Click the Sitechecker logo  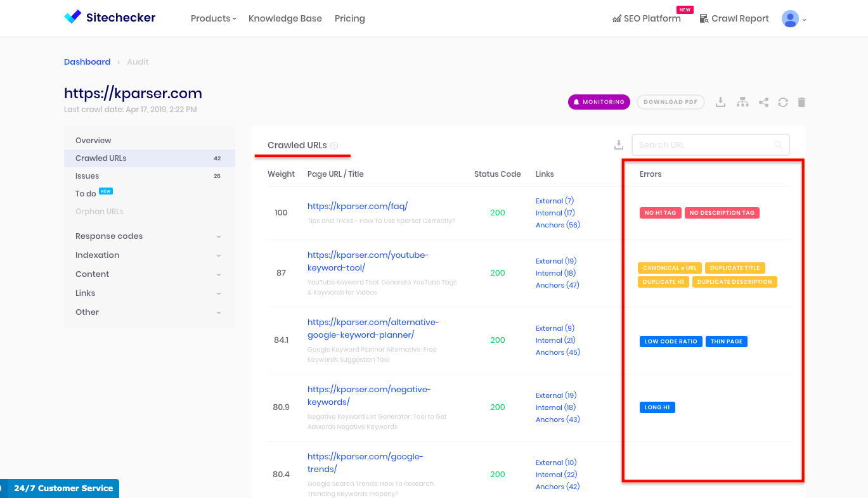[110, 18]
